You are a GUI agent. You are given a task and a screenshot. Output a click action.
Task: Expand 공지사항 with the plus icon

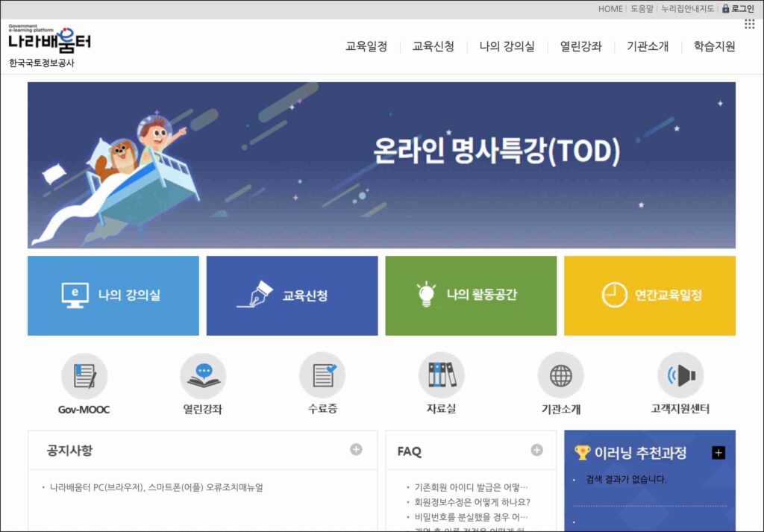click(356, 450)
